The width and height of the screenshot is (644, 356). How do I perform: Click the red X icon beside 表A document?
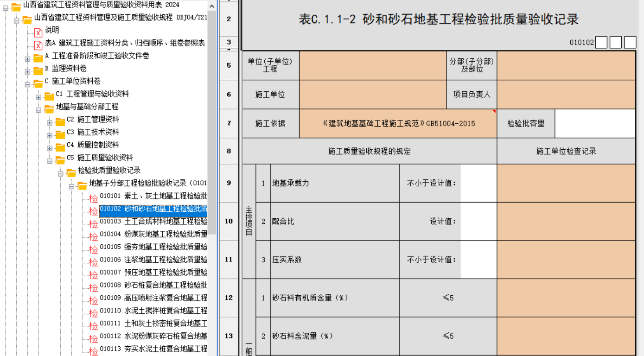pyautogui.click(x=38, y=45)
